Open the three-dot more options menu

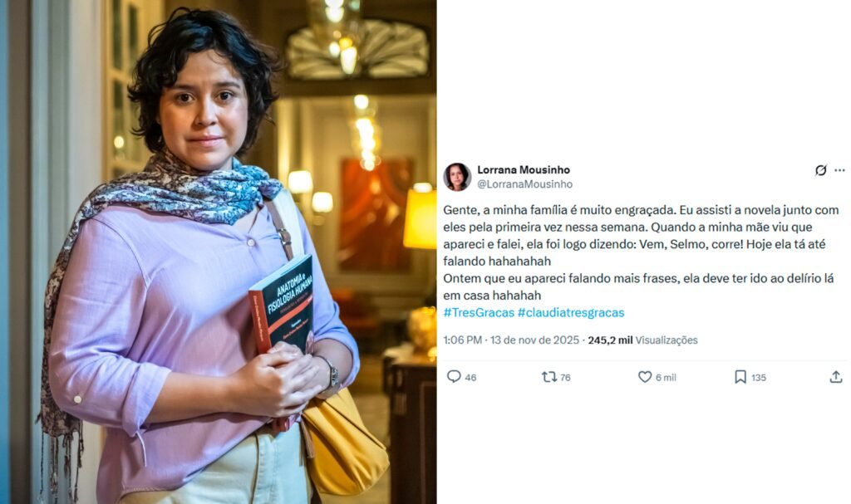(x=839, y=170)
